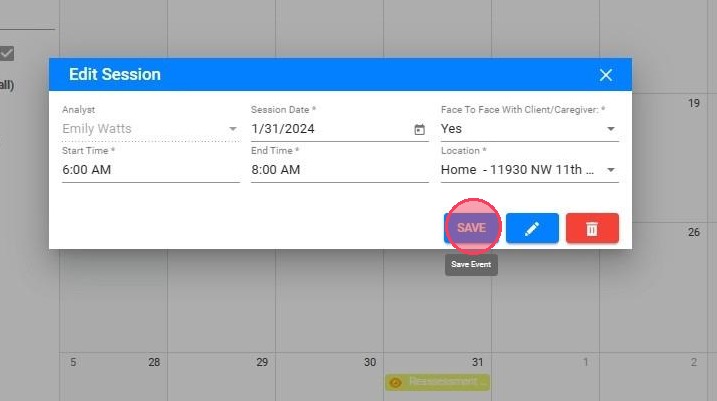Image resolution: width=717 pixels, height=401 pixels.
Task: Toggle the checked checkbox in the left sidebar
Action: click(6, 53)
